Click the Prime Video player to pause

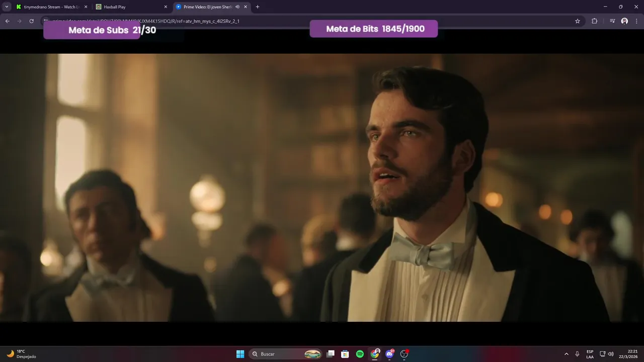pyautogui.click(x=322, y=188)
